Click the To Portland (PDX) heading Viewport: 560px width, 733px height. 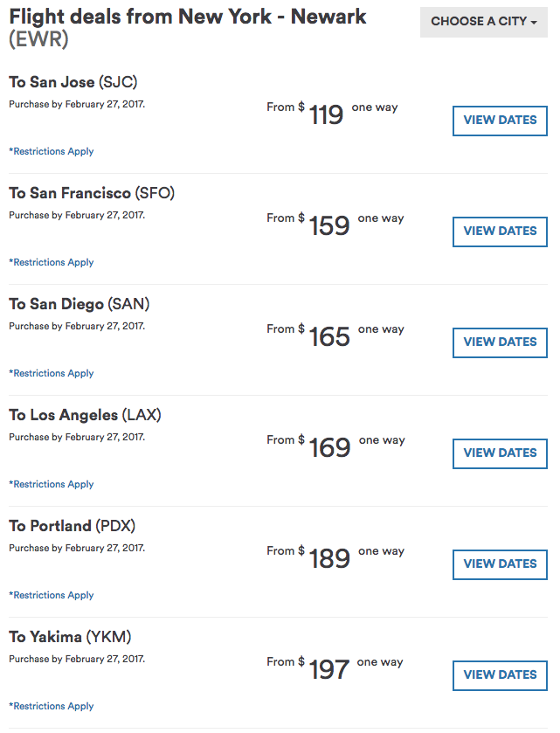click(x=73, y=526)
